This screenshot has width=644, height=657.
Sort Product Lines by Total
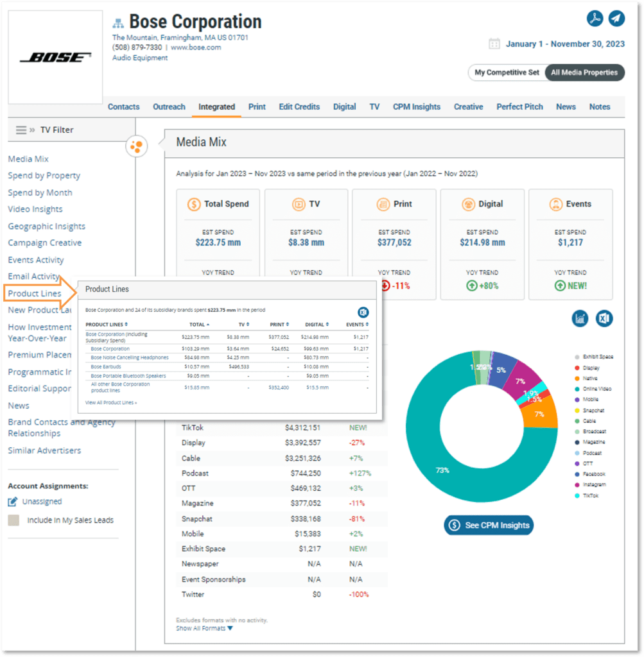(x=199, y=324)
